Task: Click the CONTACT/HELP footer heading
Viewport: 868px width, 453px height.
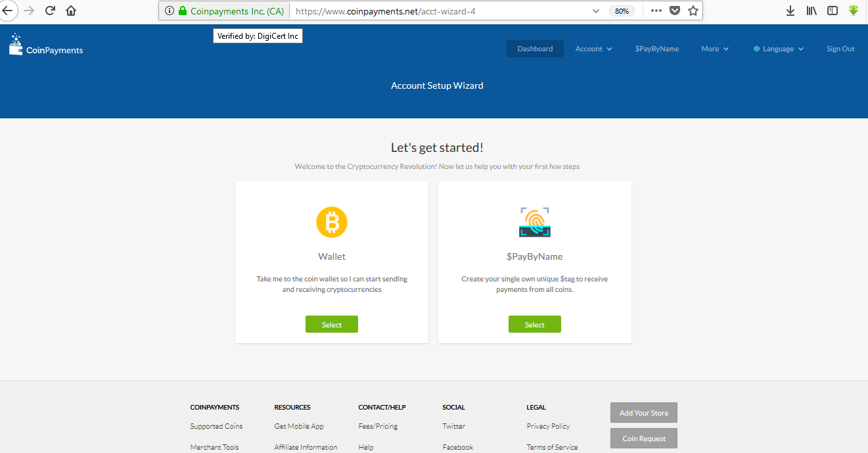Action: (382, 408)
